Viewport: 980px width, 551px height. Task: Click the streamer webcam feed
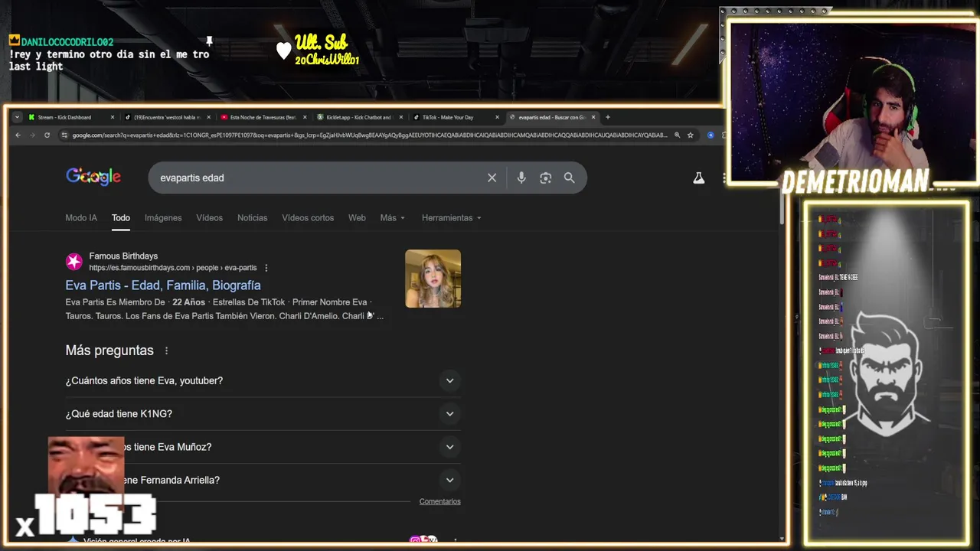coord(853,102)
